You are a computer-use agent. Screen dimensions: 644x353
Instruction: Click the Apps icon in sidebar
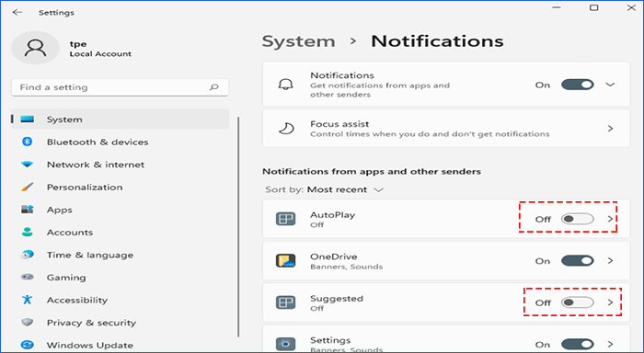pos(27,210)
